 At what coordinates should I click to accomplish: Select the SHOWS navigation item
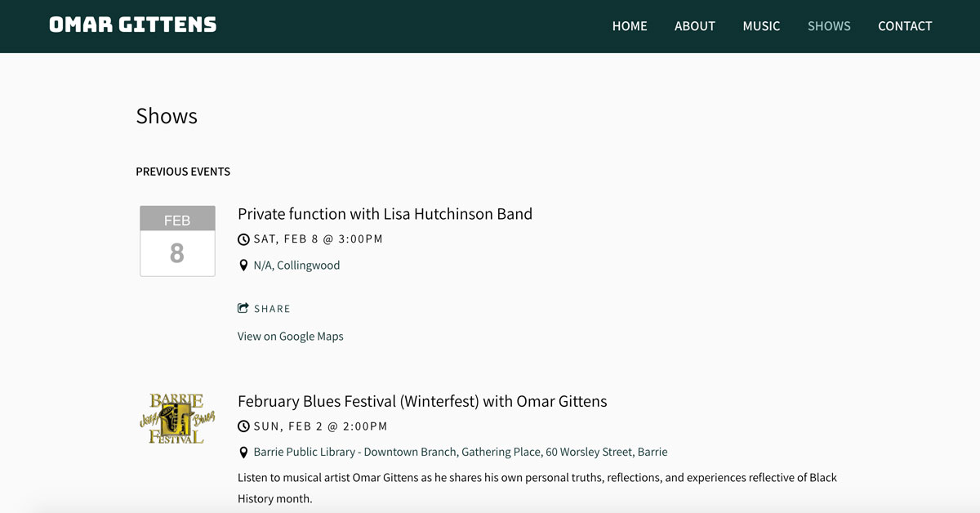pyautogui.click(x=829, y=26)
